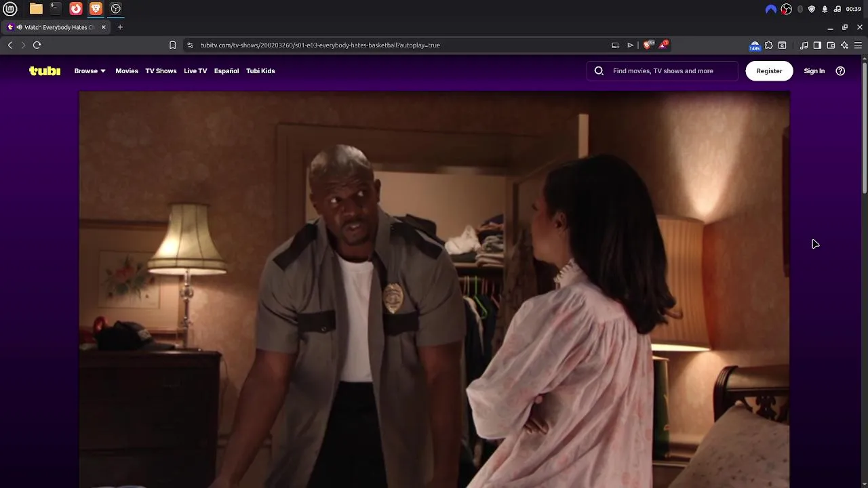
Task: Click the video player to pause
Action: [434, 289]
